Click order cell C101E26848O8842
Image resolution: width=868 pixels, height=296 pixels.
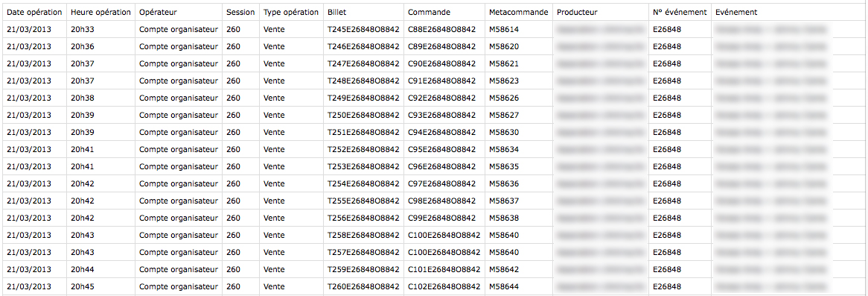coord(444,269)
